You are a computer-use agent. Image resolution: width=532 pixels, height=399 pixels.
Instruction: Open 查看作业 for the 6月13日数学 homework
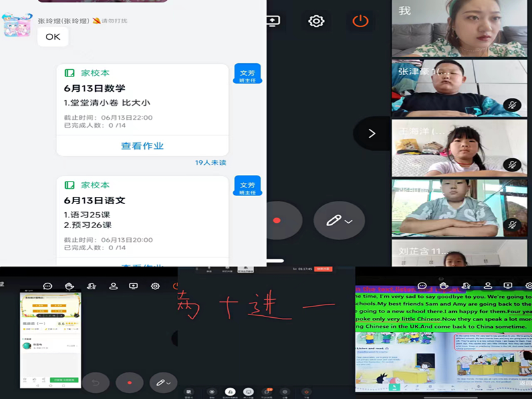pyautogui.click(x=142, y=146)
